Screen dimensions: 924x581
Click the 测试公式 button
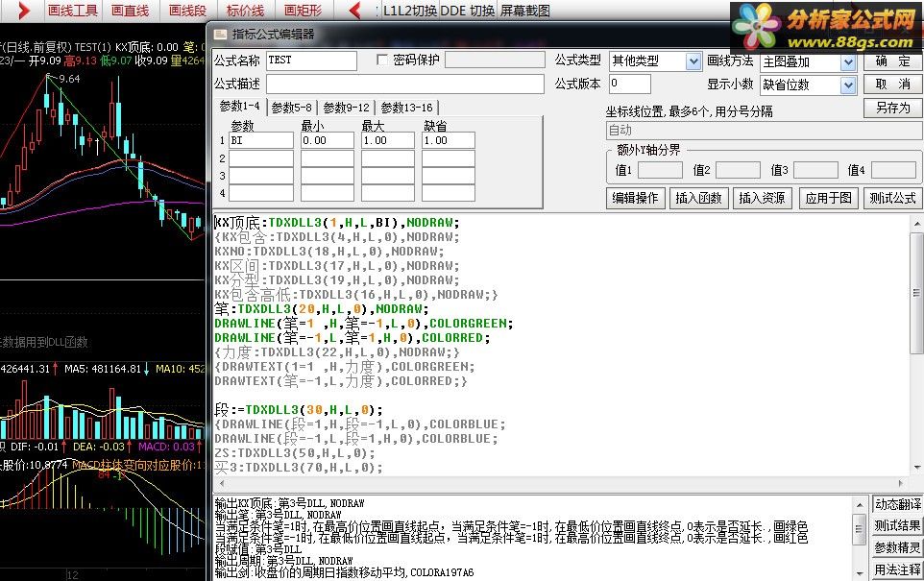tap(892, 198)
